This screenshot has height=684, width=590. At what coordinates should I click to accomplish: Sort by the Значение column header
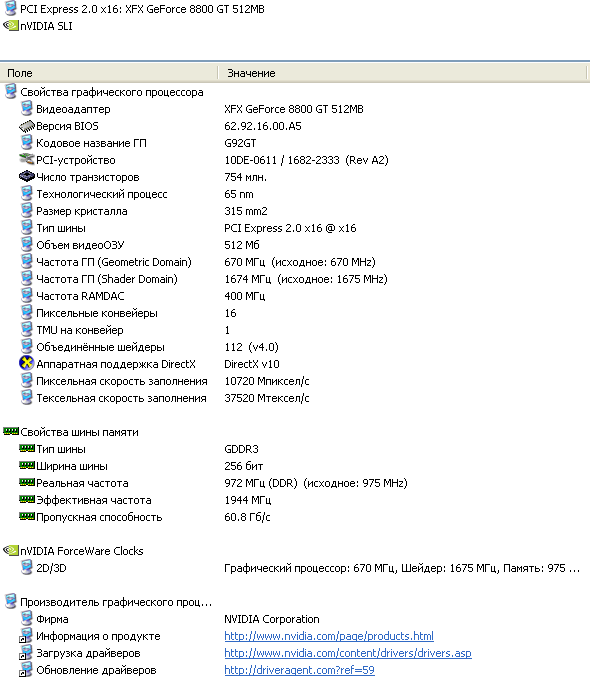pos(403,73)
